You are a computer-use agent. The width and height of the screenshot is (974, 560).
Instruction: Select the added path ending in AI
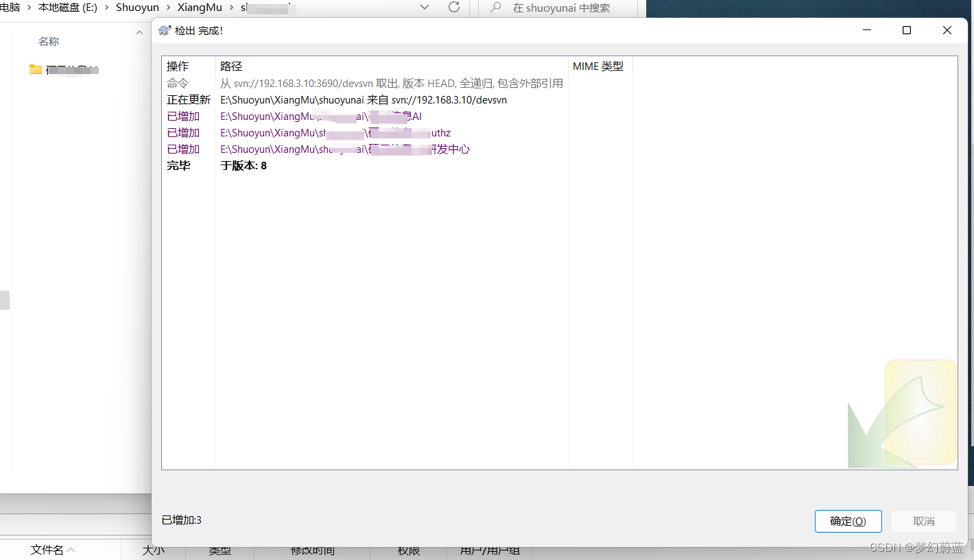[x=364, y=116]
